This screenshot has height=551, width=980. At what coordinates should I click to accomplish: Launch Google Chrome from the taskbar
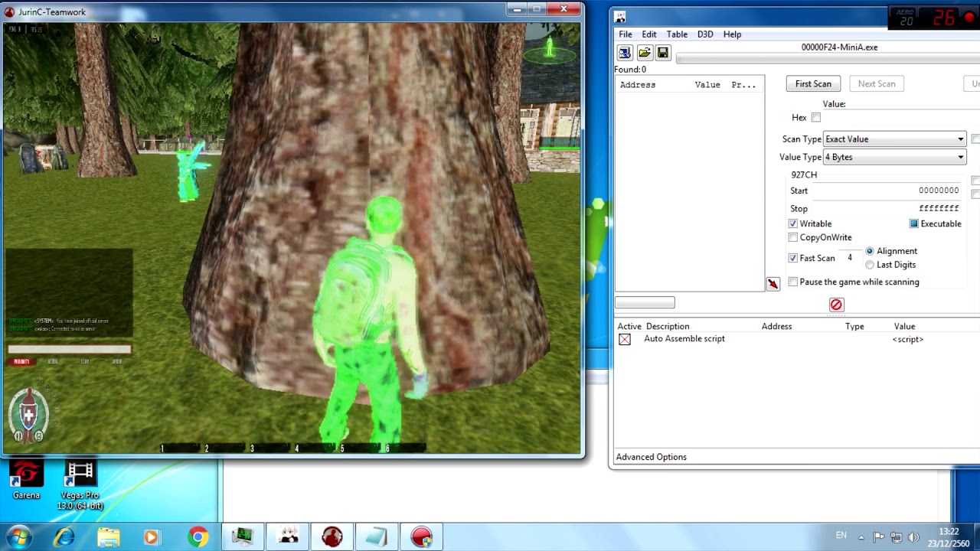coord(198,537)
